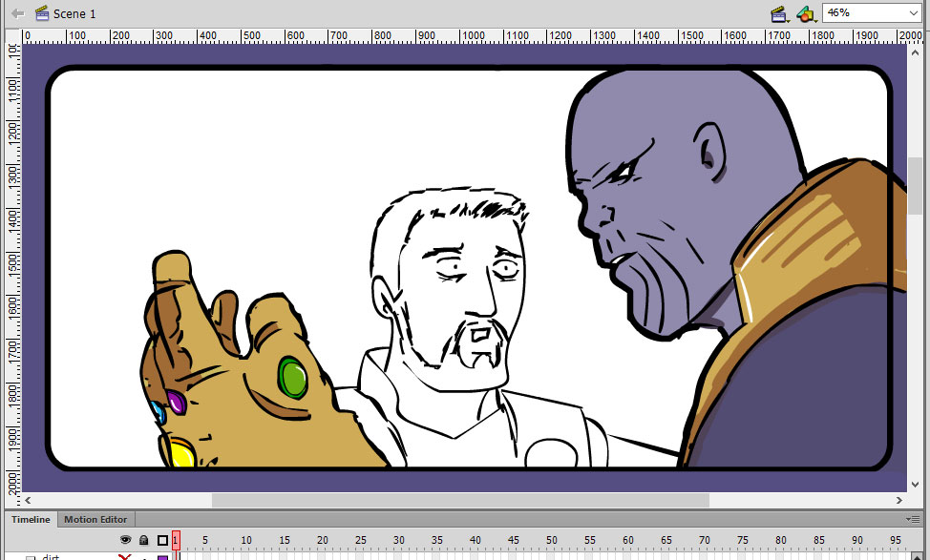
Task: Click the vertical stage scrollbar thumb
Action: click(915, 185)
